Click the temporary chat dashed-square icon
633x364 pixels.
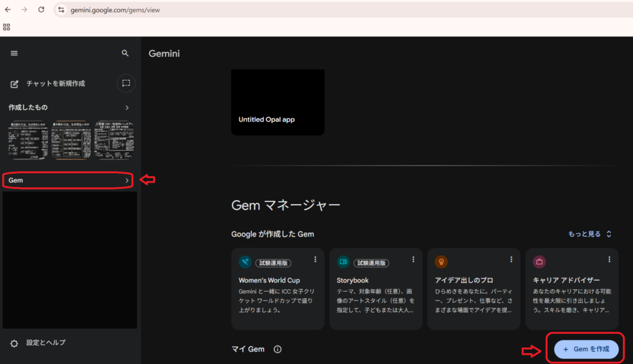pyautogui.click(x=126, y=83)
